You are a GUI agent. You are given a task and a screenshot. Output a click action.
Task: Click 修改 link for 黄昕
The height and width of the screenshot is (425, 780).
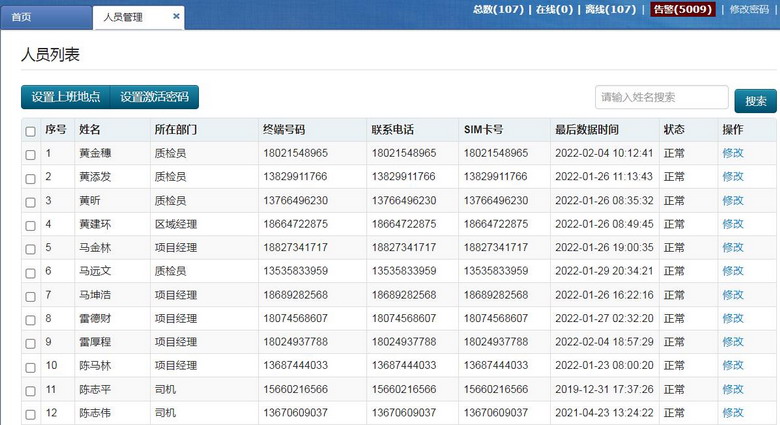(x=733, y=200)
